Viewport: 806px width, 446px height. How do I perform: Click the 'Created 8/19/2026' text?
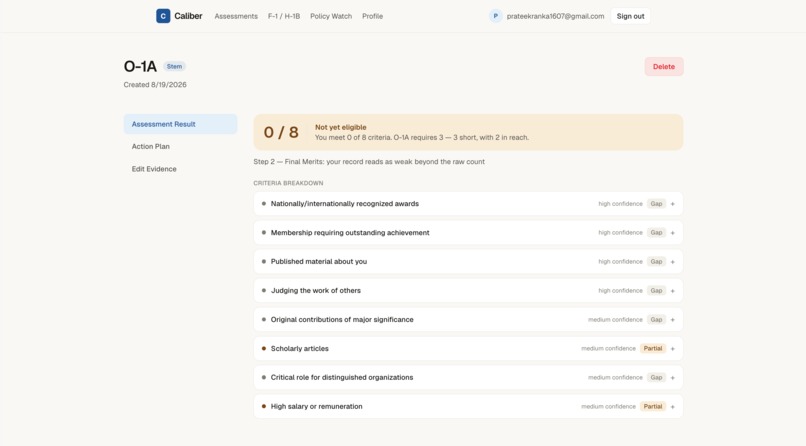[155, 85]
